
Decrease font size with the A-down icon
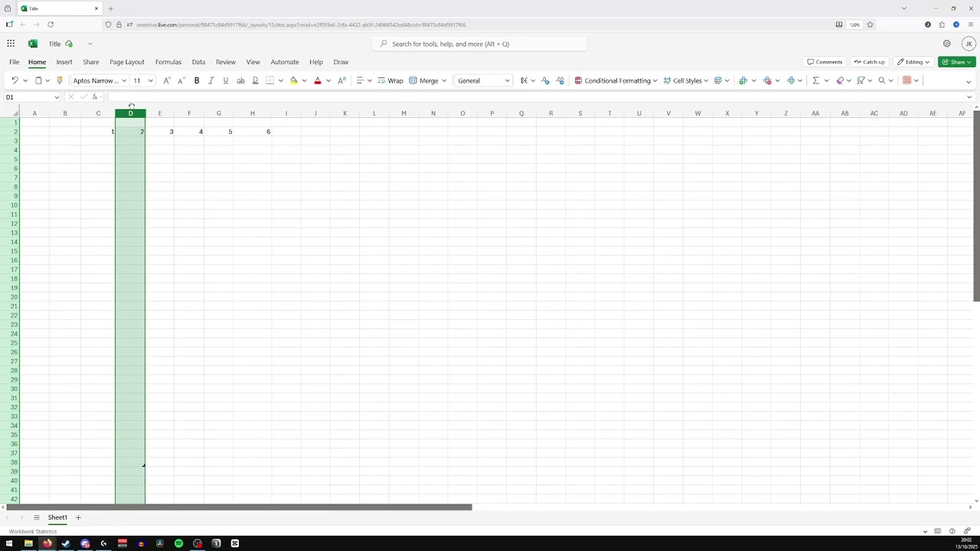click(181, 80)
